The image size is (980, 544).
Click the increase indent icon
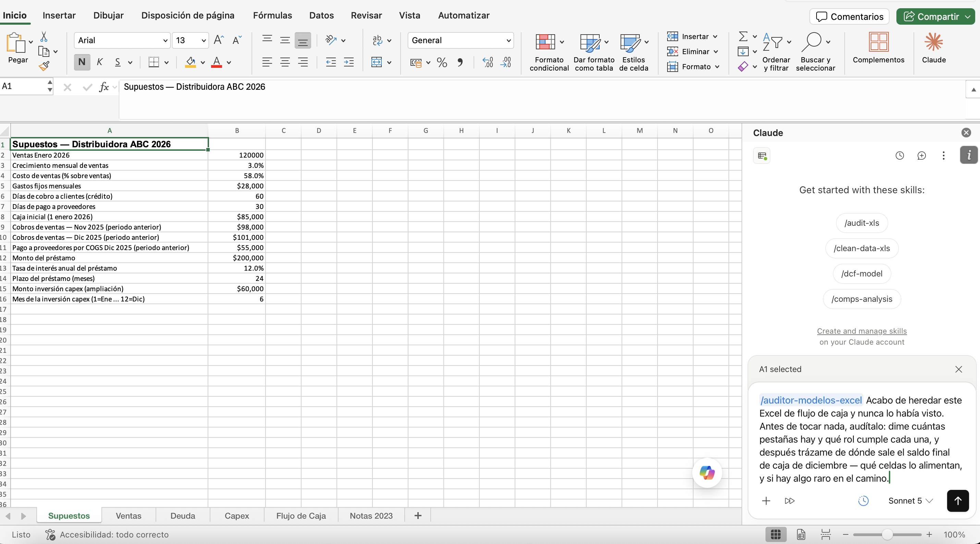[x=348, y=62]
